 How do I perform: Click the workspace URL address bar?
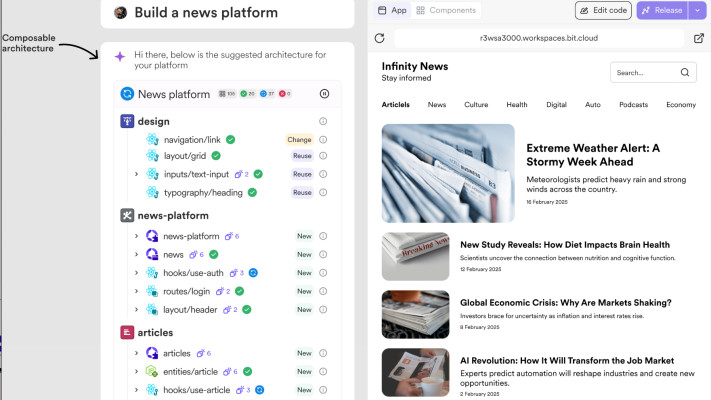539,38
